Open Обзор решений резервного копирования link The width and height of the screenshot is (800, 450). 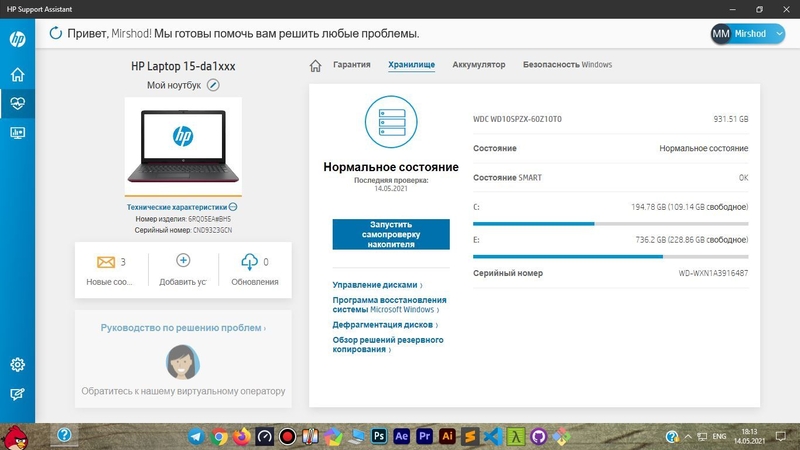[388, 344]
